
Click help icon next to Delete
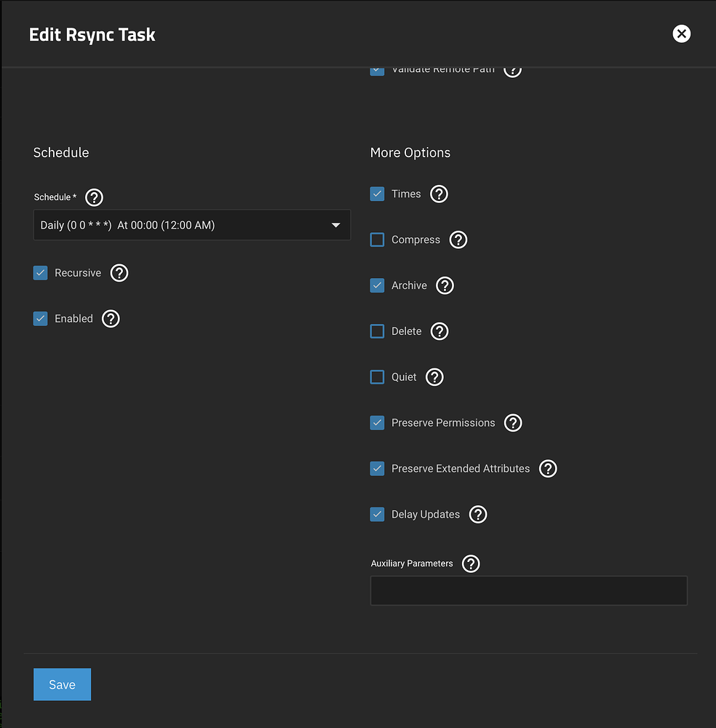[439, 331]
